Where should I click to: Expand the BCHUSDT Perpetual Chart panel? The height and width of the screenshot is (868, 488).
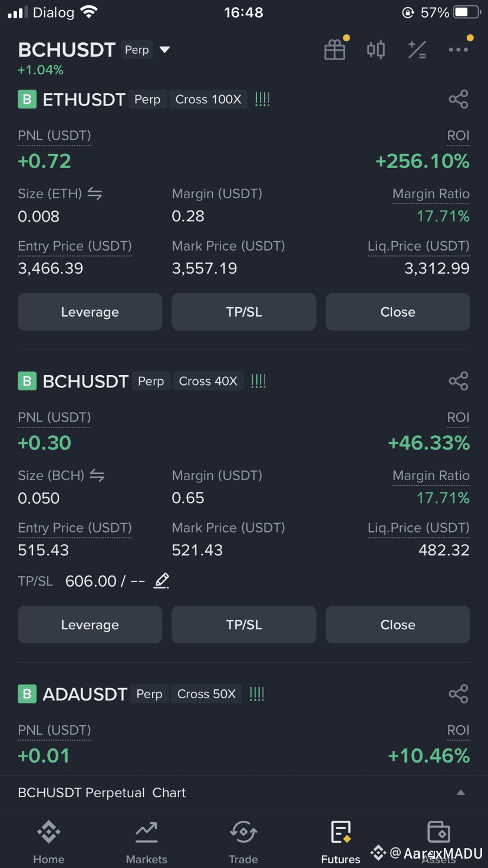(461, 793)
